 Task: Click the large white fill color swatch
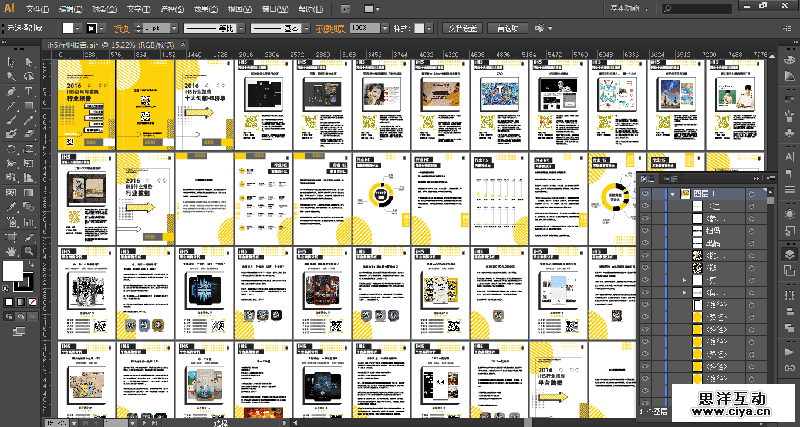click(14, 270)
